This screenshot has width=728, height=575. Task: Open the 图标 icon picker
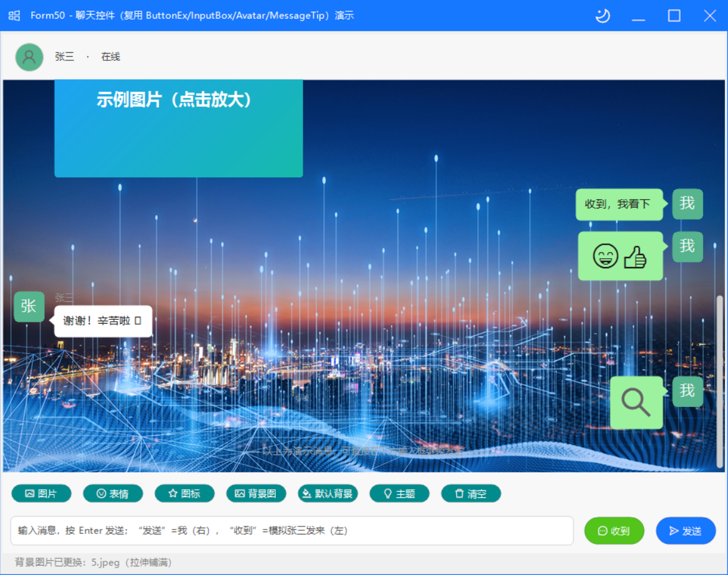[184, 493]
